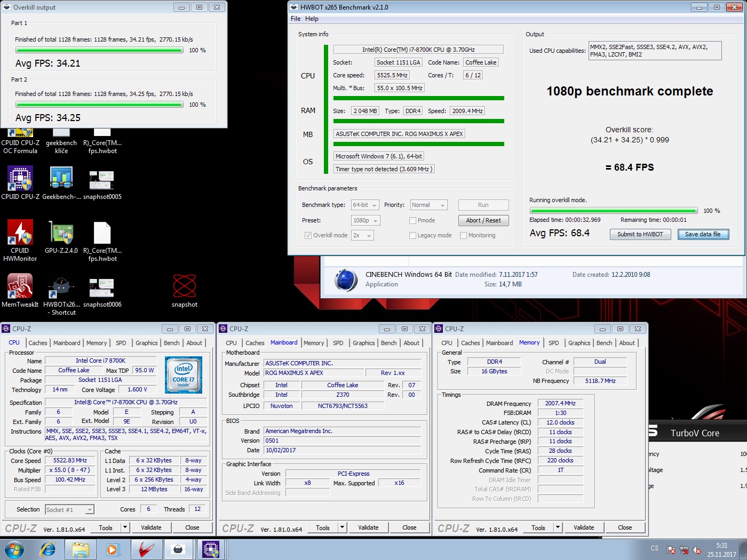Enable the Pmode checkbox

(412, 220)
